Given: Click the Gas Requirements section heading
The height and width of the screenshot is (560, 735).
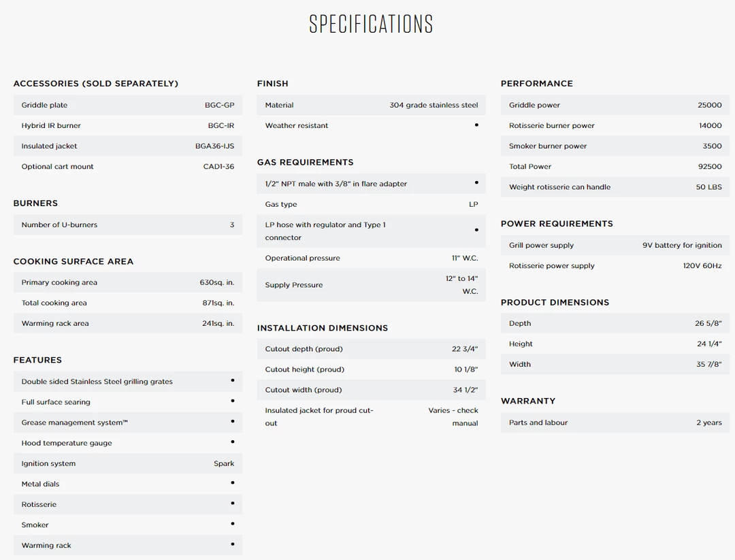Looking at the screenshot, I should tap(305, 163).
